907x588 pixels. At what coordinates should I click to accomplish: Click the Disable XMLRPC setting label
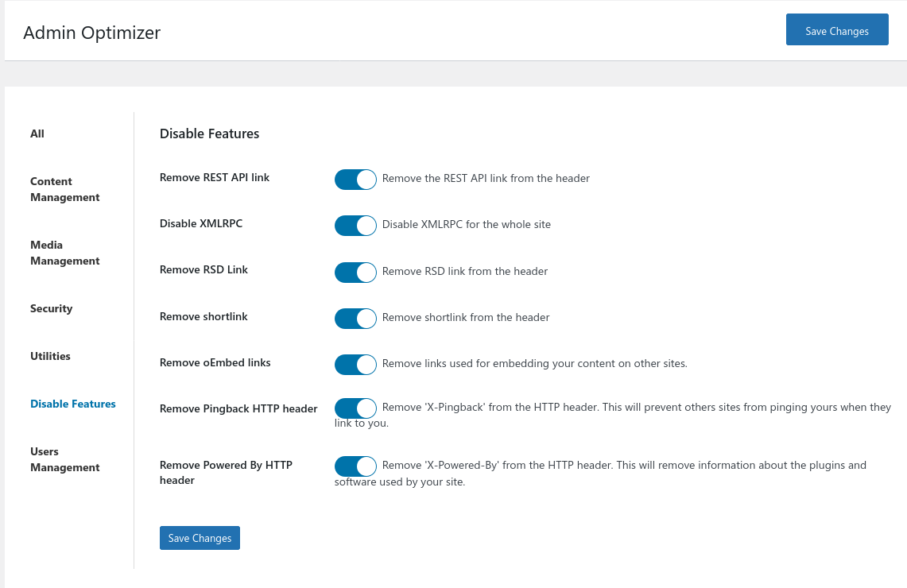(x=201, y=223)
